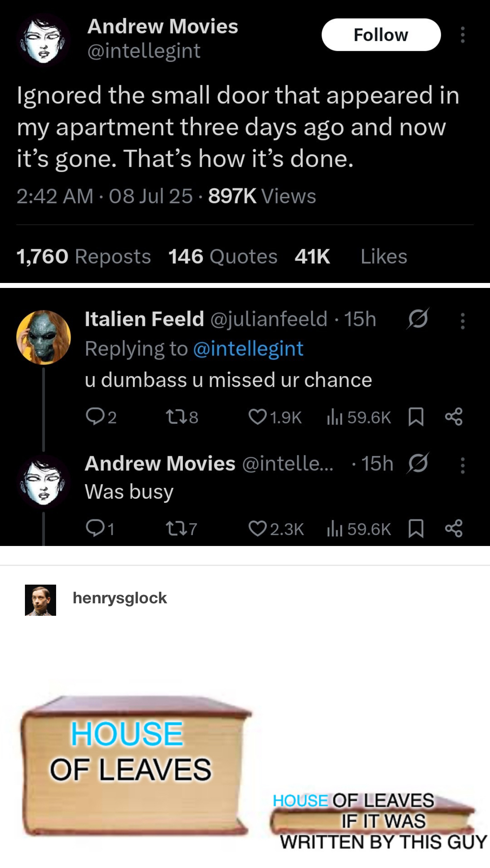Viewport: 490px width, 868px height.
Task: Repost the 'Was busy' tweet
Action: pyautogui.click(x=175, y=529)
